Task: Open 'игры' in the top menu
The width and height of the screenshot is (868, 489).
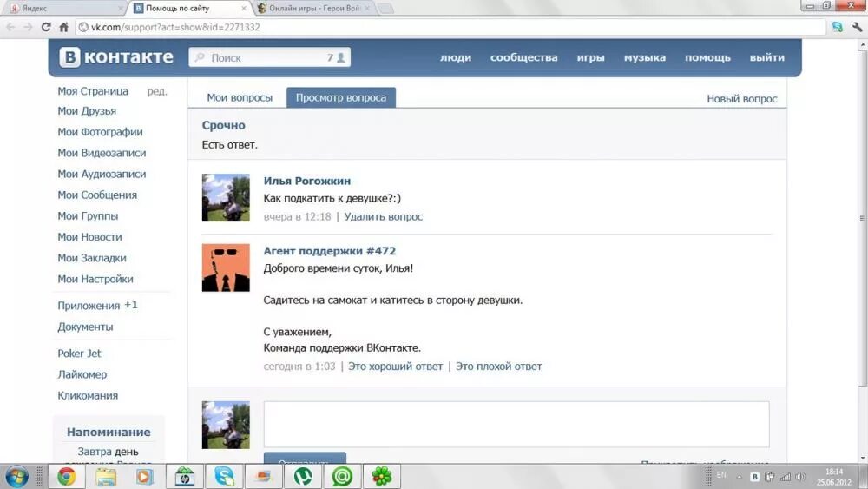Action: tap(590, 57)
